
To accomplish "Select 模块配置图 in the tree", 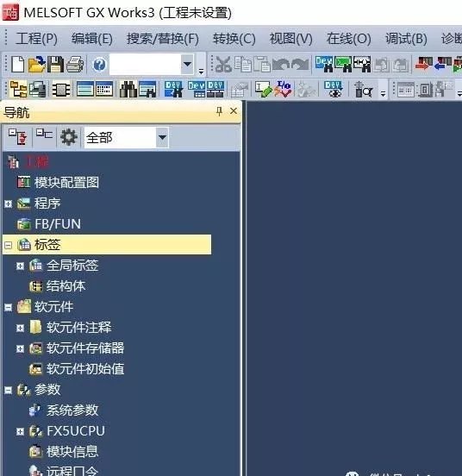I will point(66,183).
